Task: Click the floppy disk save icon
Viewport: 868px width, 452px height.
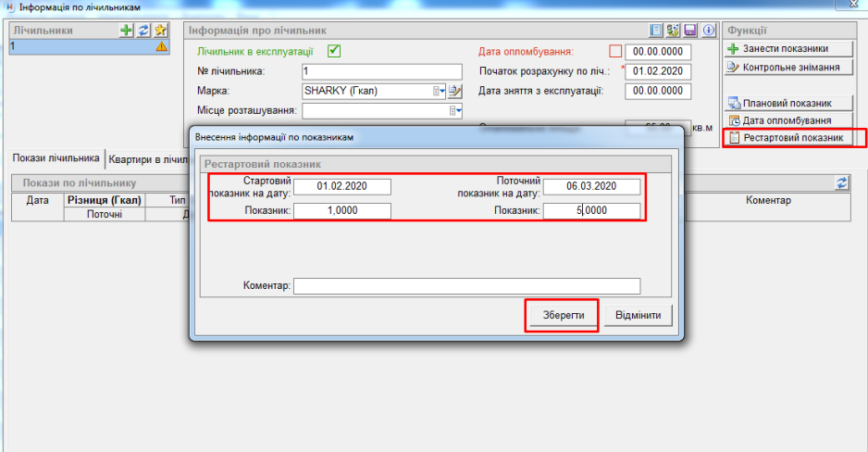Action: [x=689, y=31]
